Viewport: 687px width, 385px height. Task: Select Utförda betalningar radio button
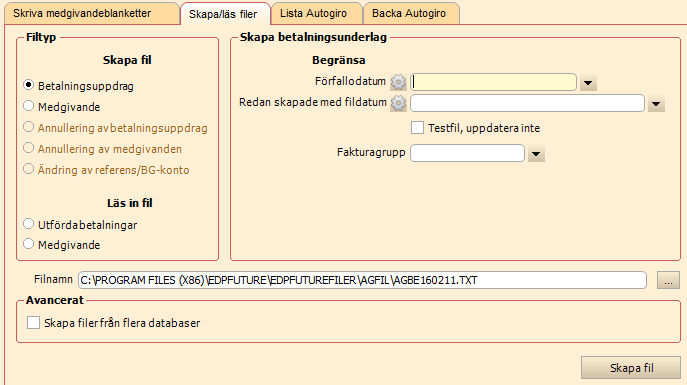point(28,224)
